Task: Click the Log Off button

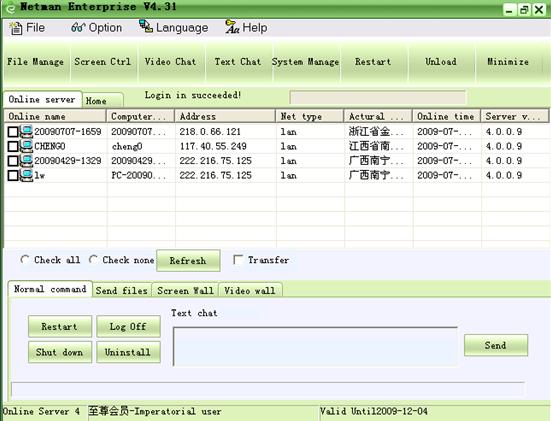Action: 128,326
